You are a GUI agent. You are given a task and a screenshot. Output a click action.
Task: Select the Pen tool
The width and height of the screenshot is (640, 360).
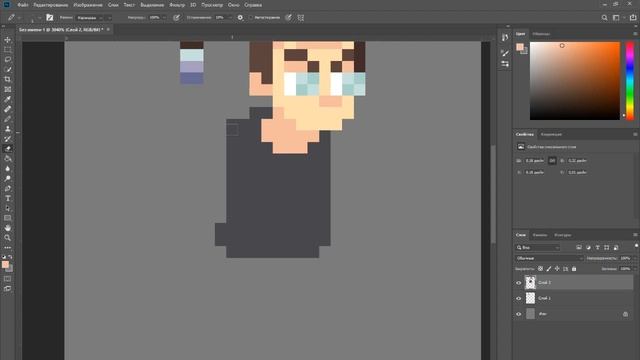(8, 188)
